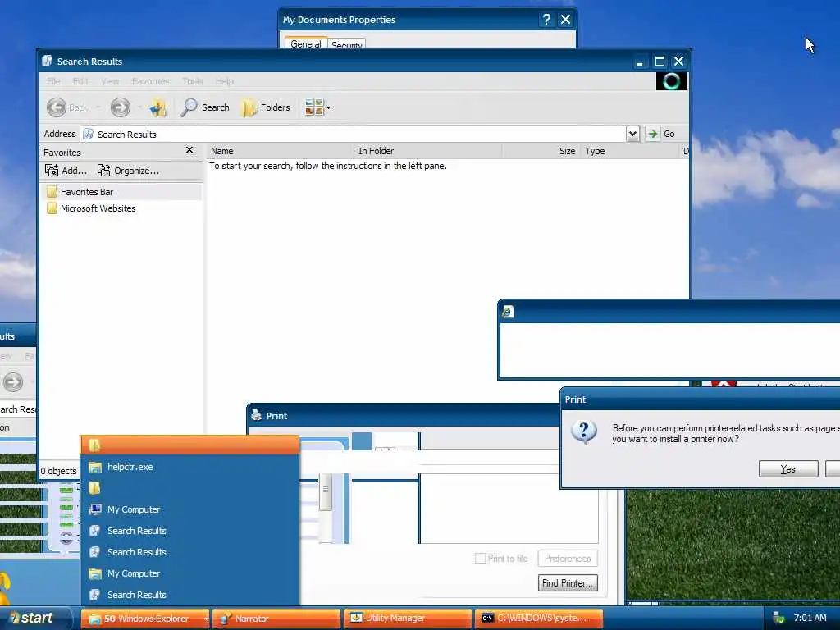Viewport: 840px width, 630px height.
Task: Select the highlighted orange top entry in list
Action: (x=189, y=445)
